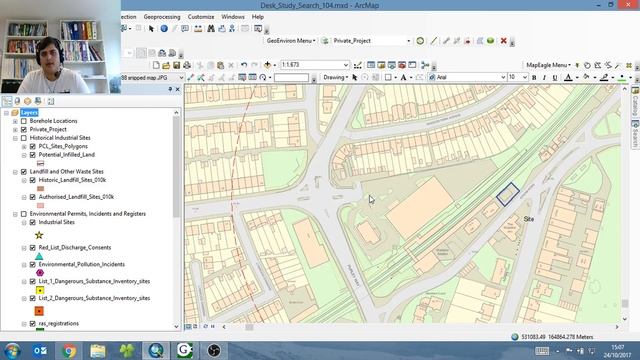Open the ArcToolbox red toolbox icon

402,65
